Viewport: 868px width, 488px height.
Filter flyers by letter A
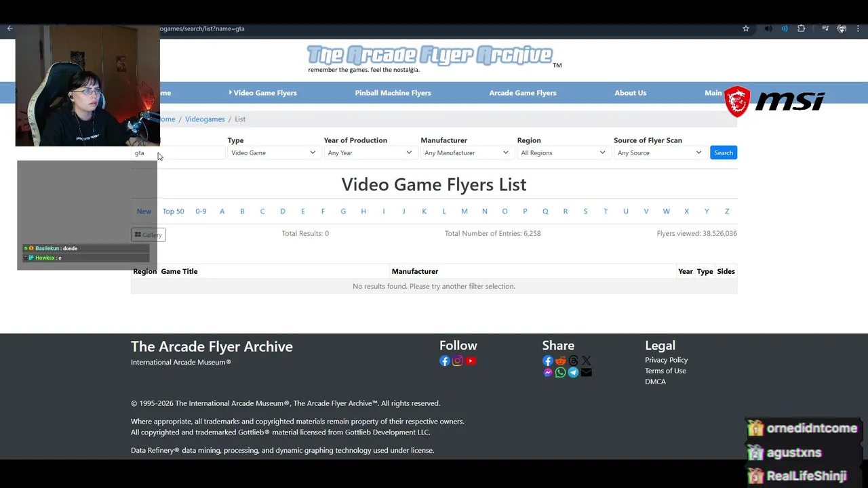point(222,211)
